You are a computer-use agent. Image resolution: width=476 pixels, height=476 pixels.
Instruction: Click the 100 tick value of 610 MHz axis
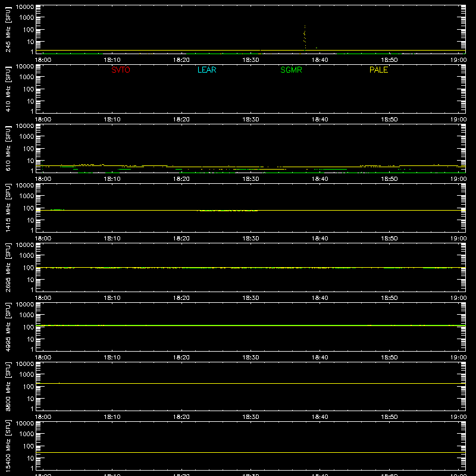pyautogui.click(x=29, y=149)
